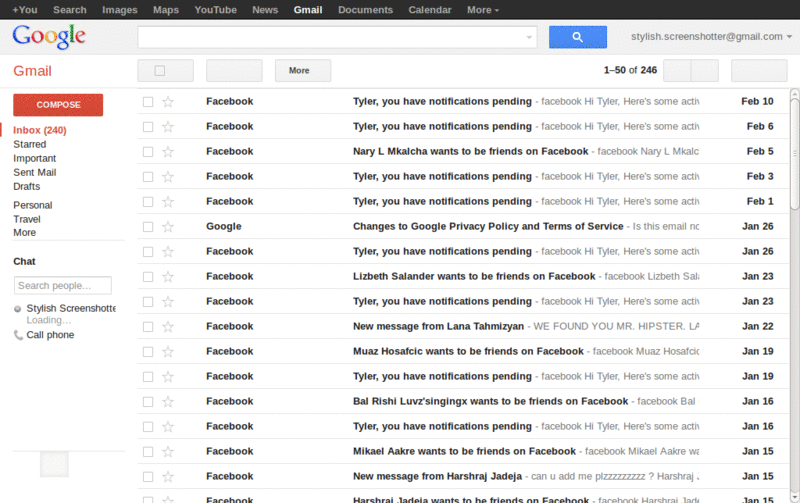Click the phone icon beside Call phone
This screenshot has width=800, height=503.
click(x=18, y=335)
